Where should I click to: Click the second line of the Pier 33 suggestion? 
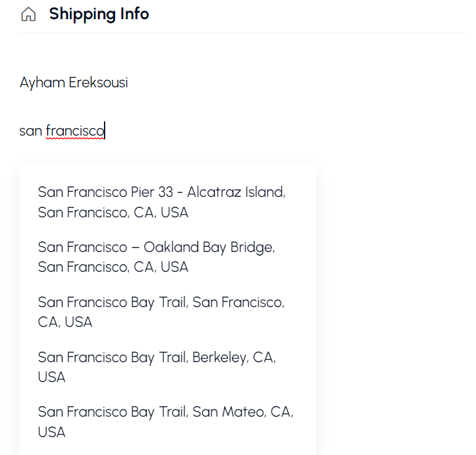(113, 212)
